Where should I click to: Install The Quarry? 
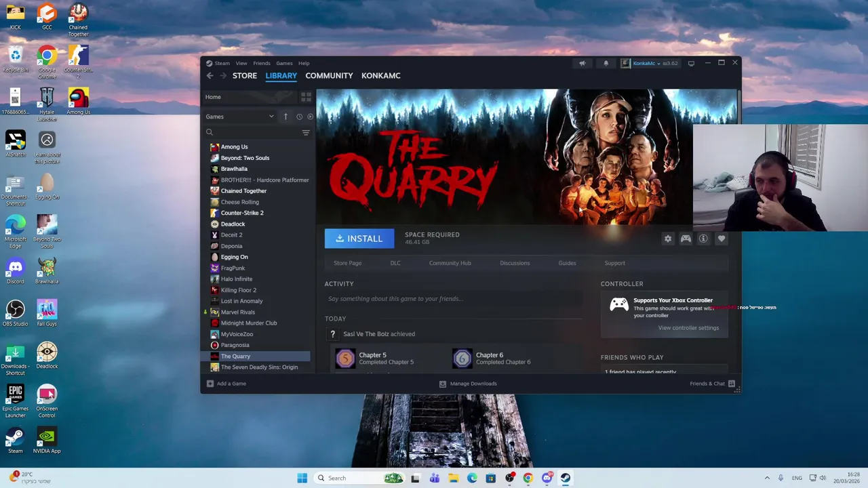pos(359,239)
